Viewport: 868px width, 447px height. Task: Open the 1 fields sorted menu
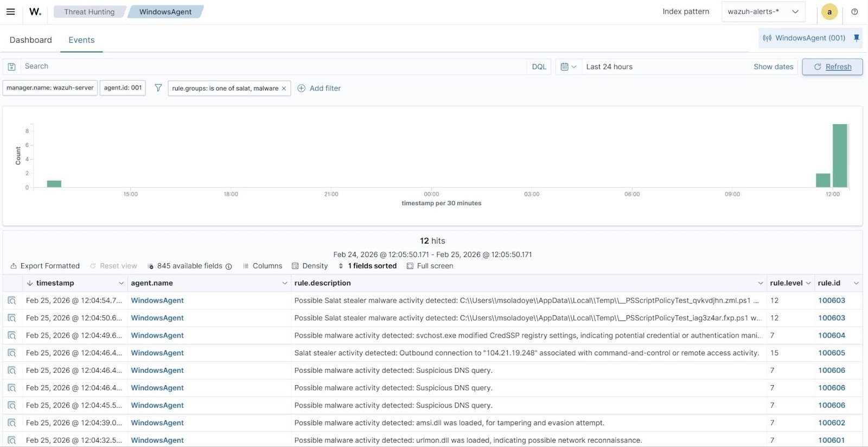pos(367,266)
